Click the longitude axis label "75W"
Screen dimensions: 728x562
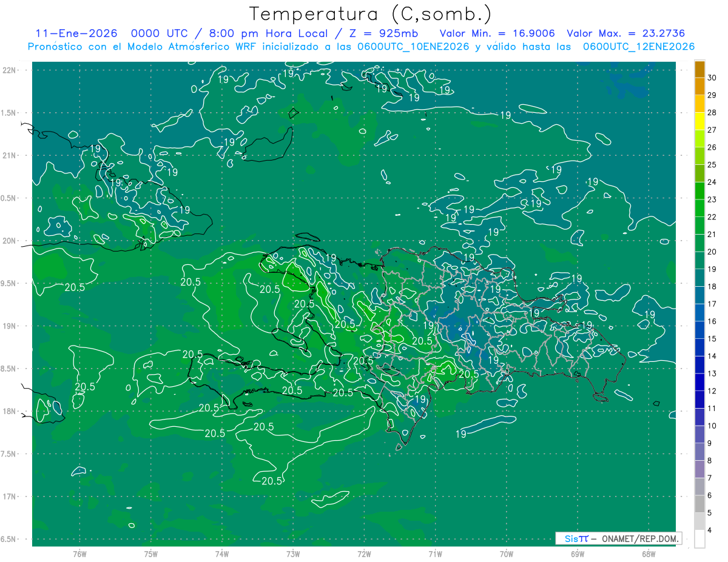tap(150, 554)
